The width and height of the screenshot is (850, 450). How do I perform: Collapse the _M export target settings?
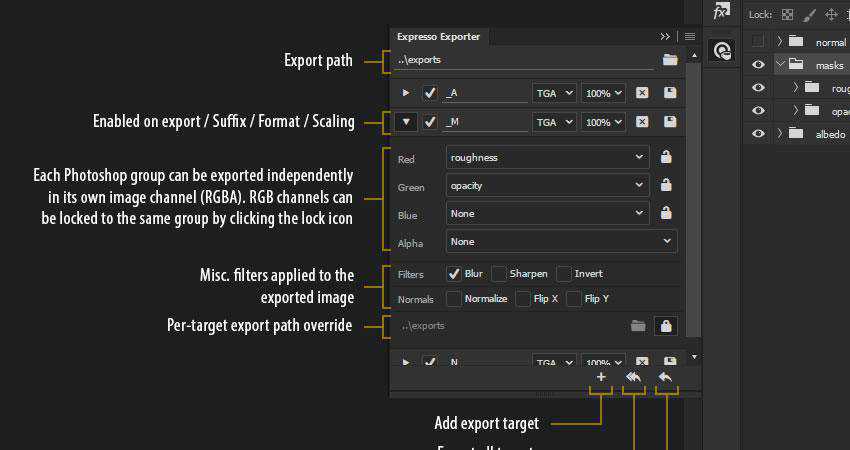click(x=405, y=123)
